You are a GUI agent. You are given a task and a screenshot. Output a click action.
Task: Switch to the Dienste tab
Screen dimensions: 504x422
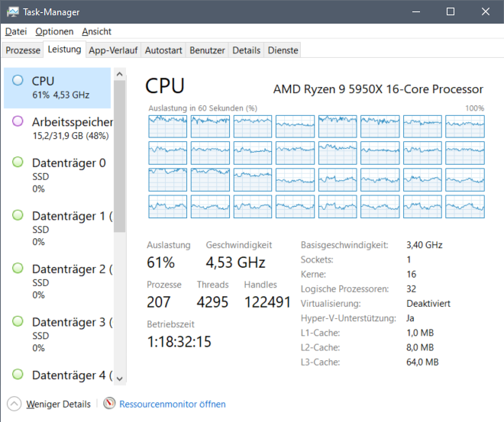point(283,50)
